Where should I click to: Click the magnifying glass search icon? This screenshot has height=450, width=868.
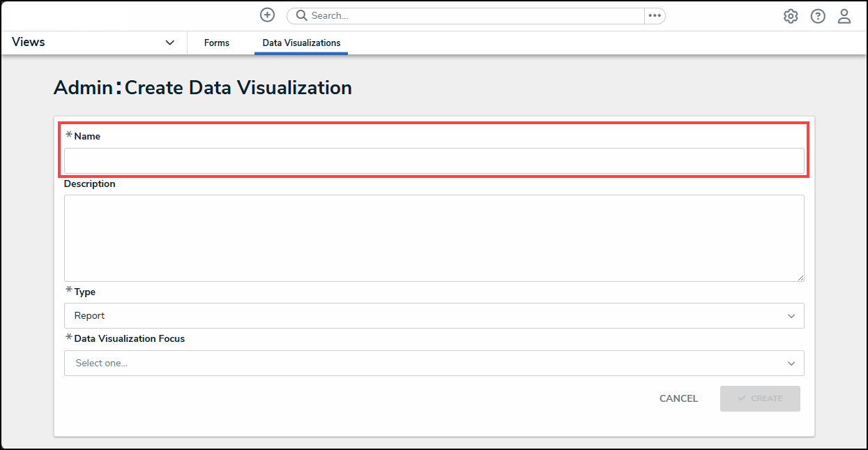point(302,15)
